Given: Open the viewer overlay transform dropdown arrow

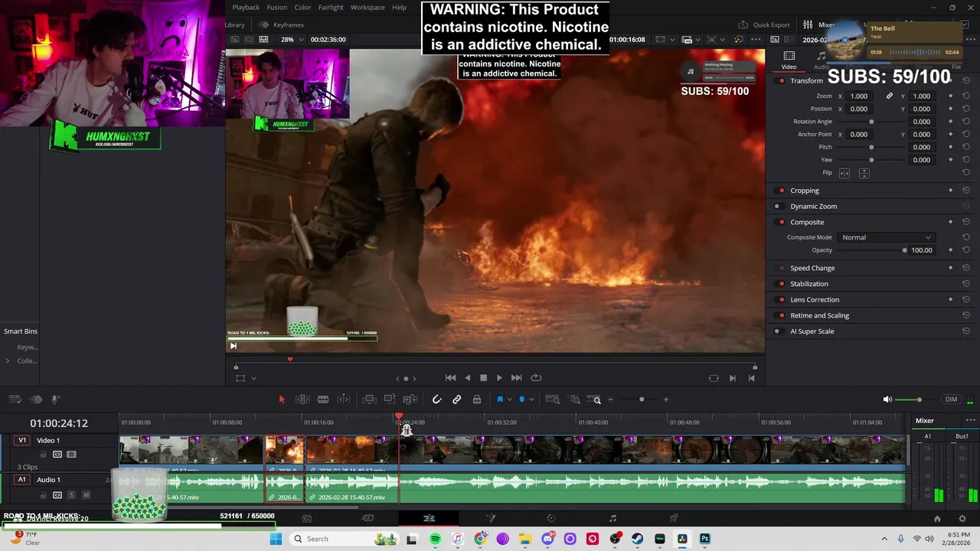Looking at the screenshot, I should pyautogui.click(x=253, y=378).
